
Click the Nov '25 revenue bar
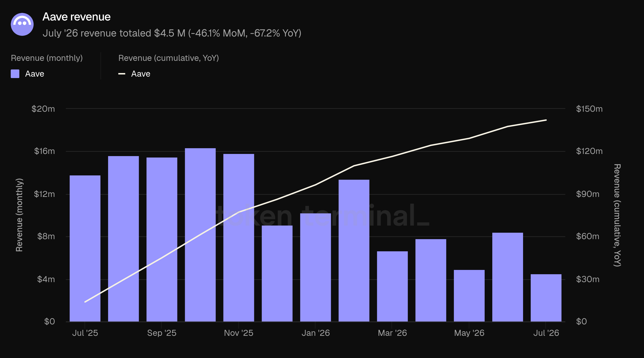239,238
